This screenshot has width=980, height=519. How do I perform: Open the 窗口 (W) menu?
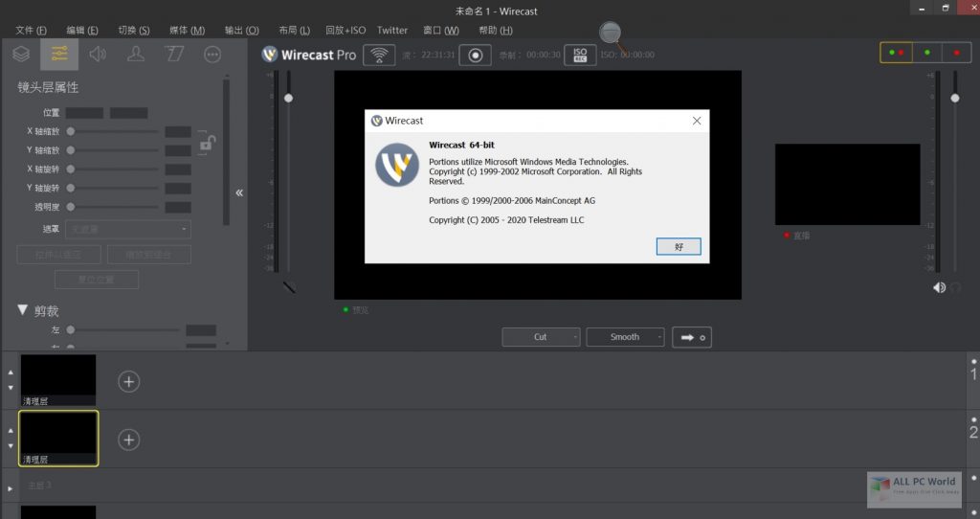click(x=441, y=30)
